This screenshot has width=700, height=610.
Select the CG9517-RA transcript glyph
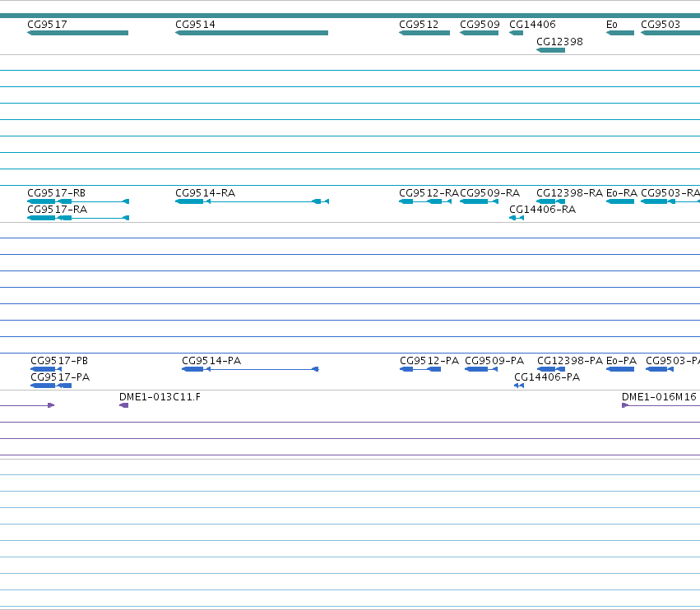[78, 218]
